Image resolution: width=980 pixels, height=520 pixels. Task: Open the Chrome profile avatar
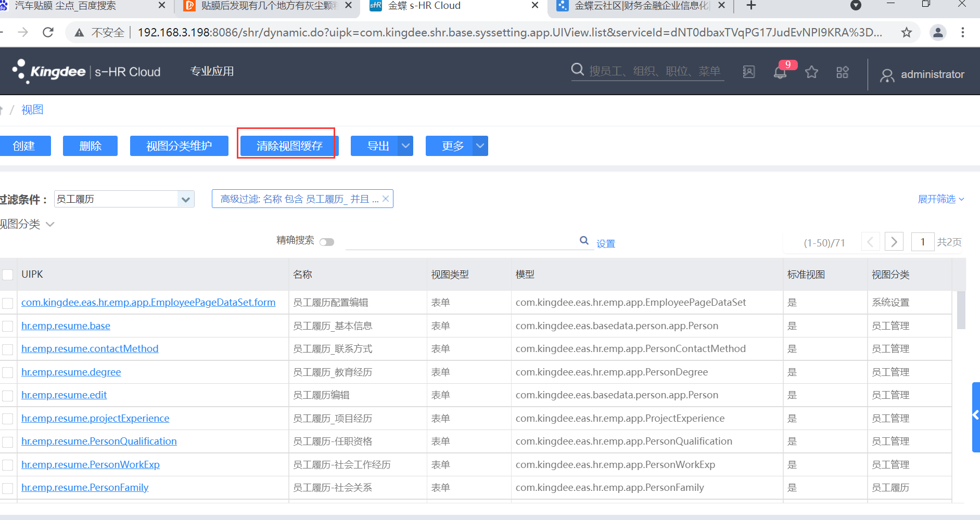(938, 32)
